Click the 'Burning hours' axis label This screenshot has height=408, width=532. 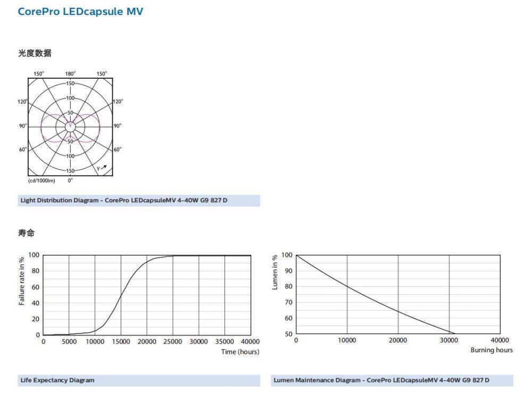pos(492,350)
